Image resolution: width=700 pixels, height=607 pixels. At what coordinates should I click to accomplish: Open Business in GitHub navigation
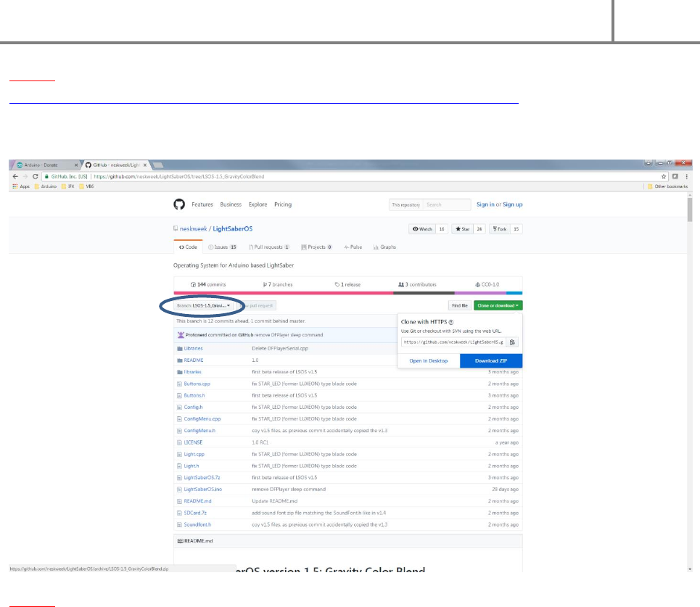(x=231, y=205)
